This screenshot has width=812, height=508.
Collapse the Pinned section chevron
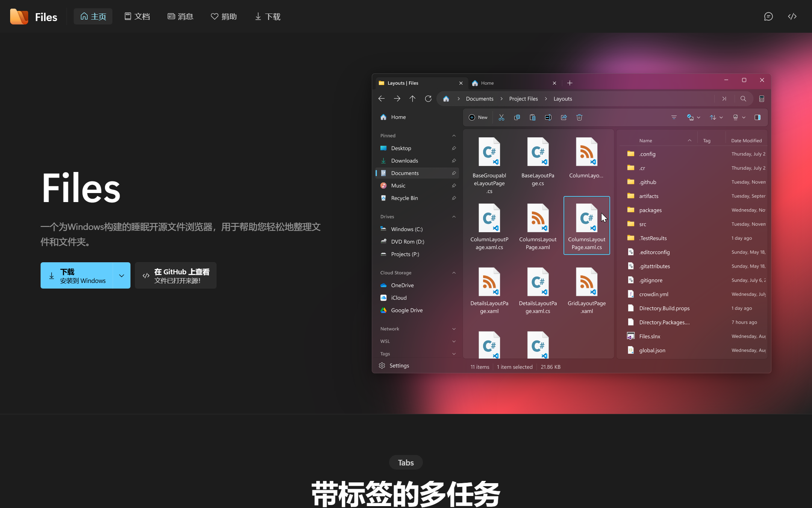pos(454,136)
